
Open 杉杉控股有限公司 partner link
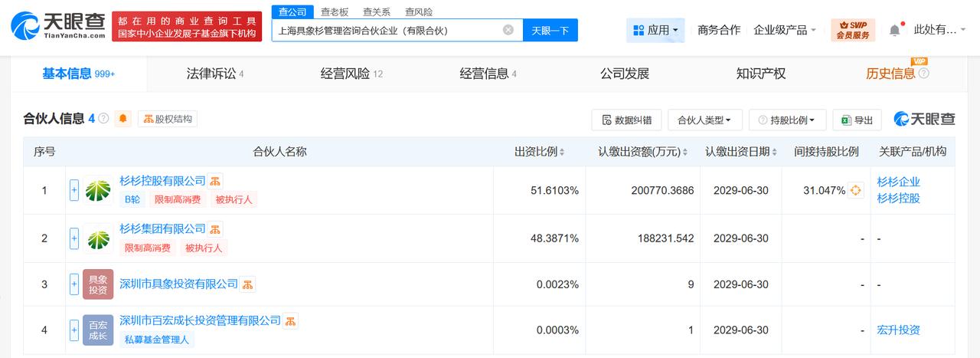coord(163,181)
